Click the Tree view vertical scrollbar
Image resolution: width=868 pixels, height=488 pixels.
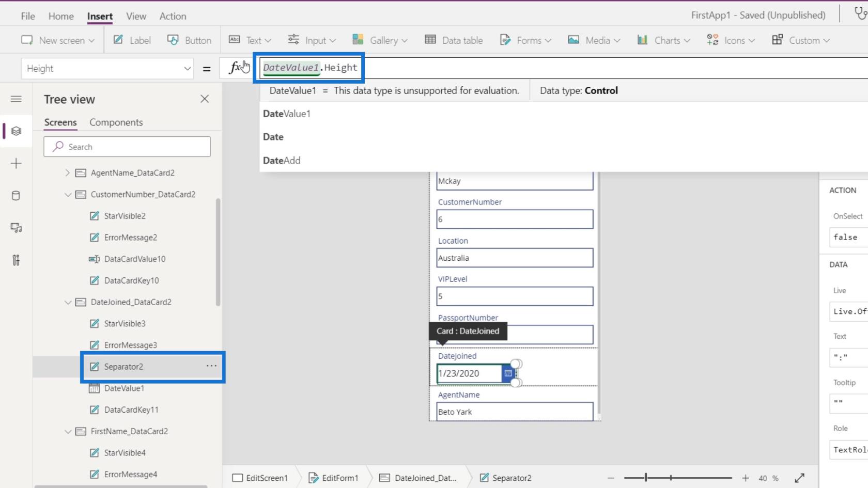click(218, 252)
